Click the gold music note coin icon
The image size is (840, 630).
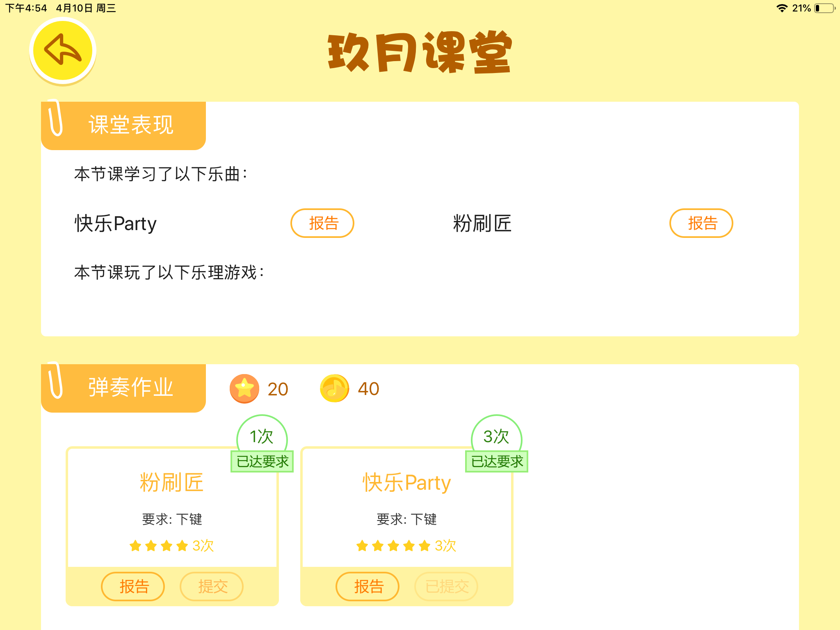(335, 388)
